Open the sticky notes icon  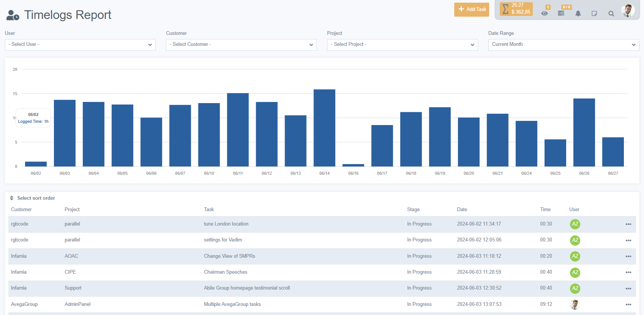coord(594,13)
